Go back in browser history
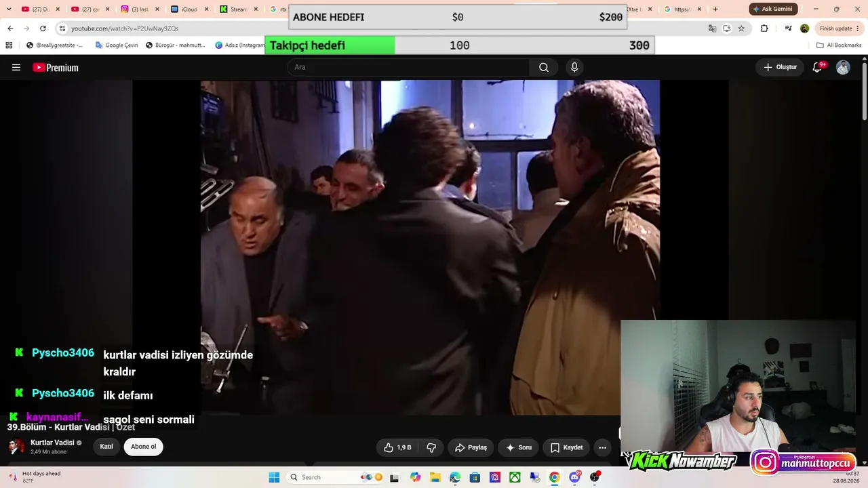 (x=10, y=28)
